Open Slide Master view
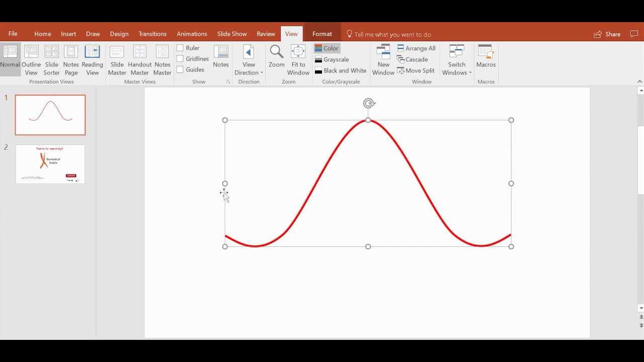Viewport: 644px width, 362px height. pos(117,60)
